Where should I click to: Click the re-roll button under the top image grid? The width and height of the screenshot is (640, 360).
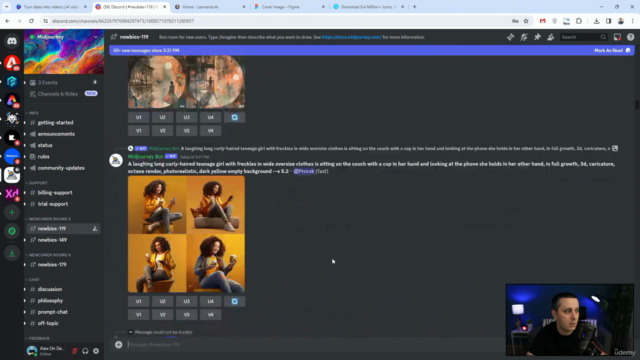pos(235,118)
